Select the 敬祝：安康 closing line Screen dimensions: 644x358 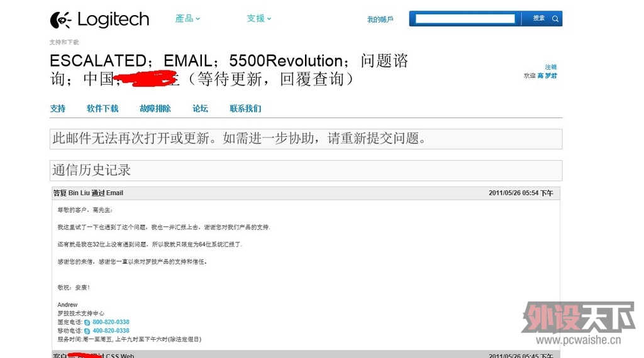[x=74, y=288]
